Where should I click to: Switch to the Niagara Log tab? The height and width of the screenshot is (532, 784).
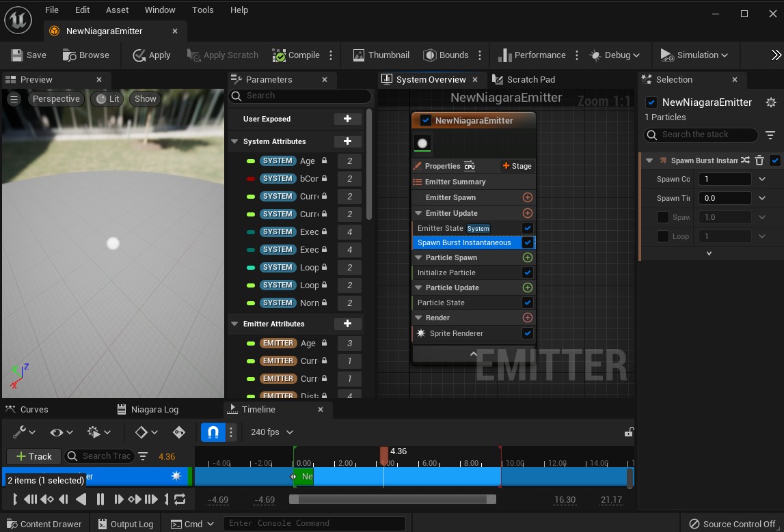pos(148,410)
